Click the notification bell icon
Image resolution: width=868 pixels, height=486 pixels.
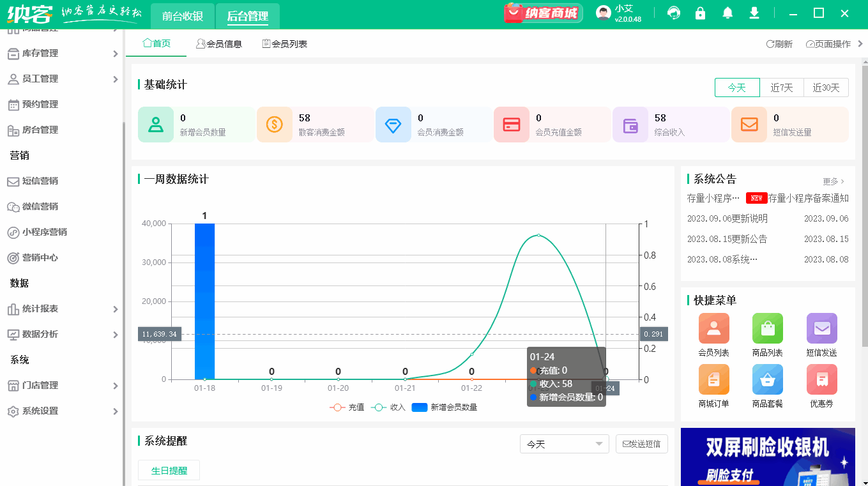click(727, 12)
